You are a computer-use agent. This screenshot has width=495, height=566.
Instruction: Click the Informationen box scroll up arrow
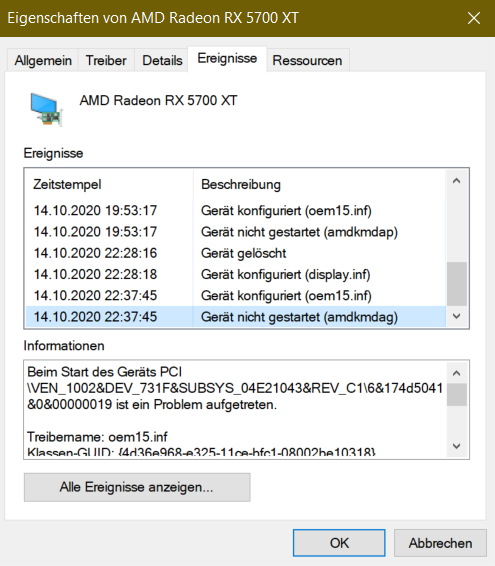[x=456, y=373]
